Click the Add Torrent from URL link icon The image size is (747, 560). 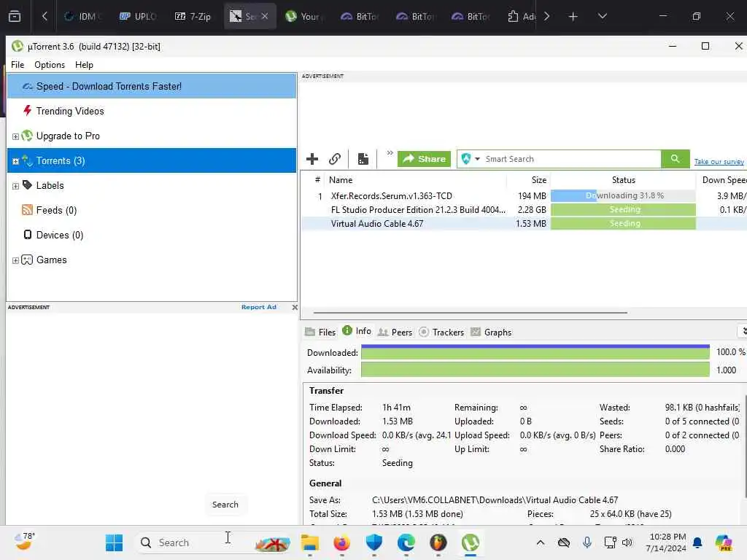click(335, 159)
